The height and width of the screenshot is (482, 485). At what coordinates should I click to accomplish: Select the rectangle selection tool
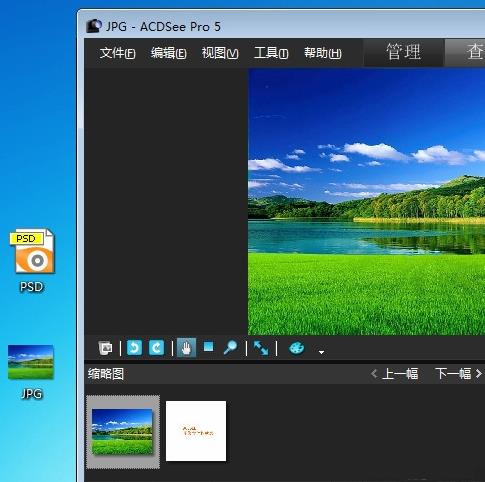pyautogui.click(x=209, y=347)
